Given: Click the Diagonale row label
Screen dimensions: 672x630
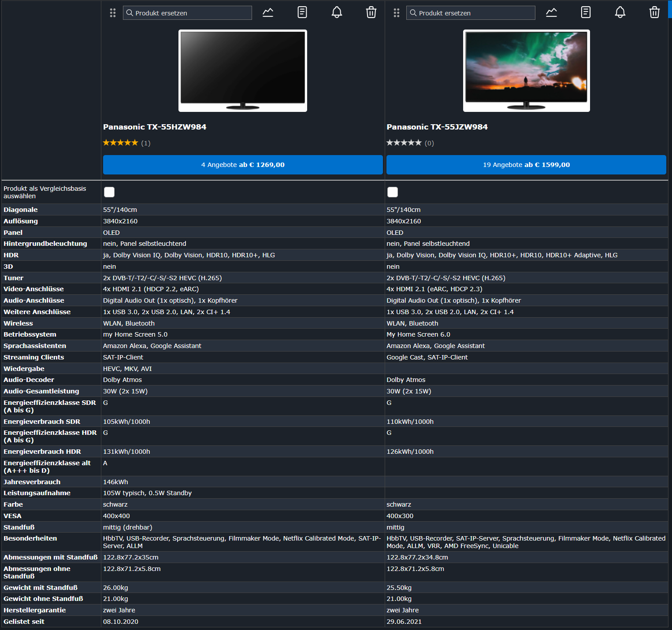Looking at the screenshot, I should 21,210.
